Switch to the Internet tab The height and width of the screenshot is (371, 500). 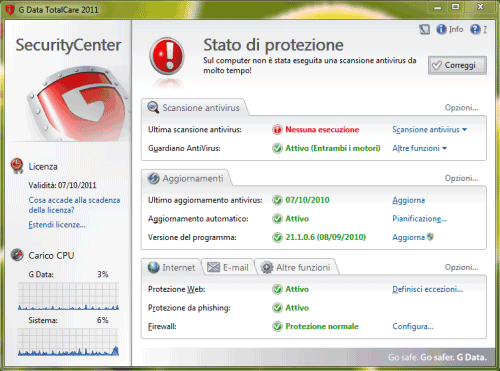click(x=172, y=267)
